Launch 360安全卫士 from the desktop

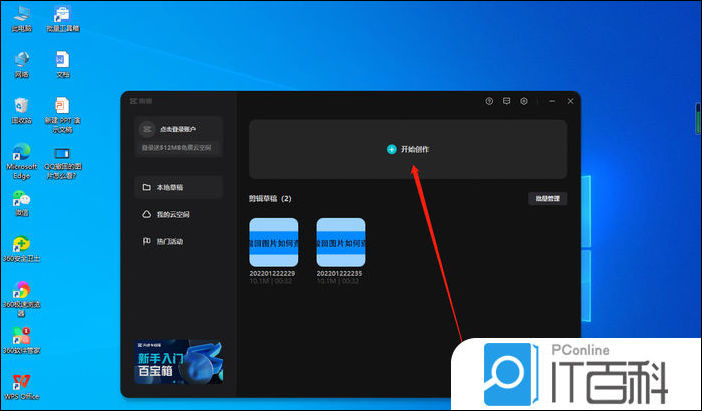[21, 249]
